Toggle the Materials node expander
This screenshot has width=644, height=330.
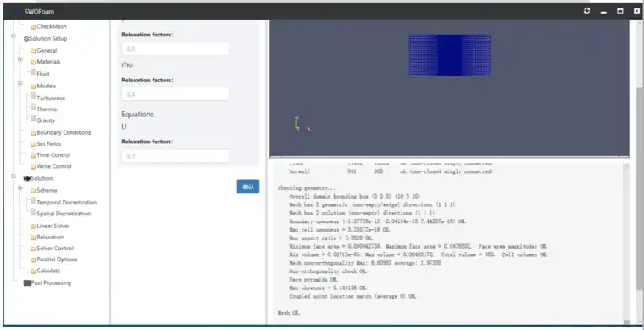tap(19, 59)
